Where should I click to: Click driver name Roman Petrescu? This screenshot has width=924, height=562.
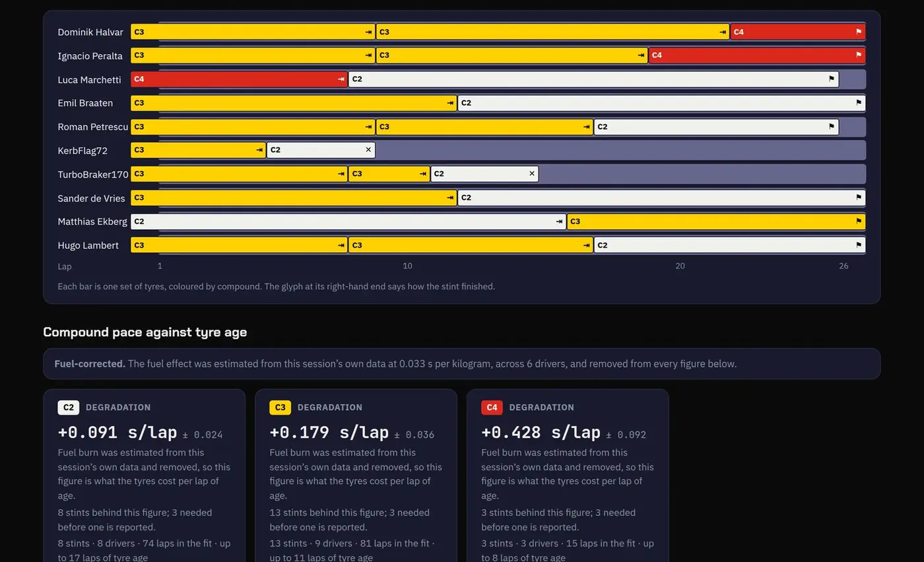[93, 127]
